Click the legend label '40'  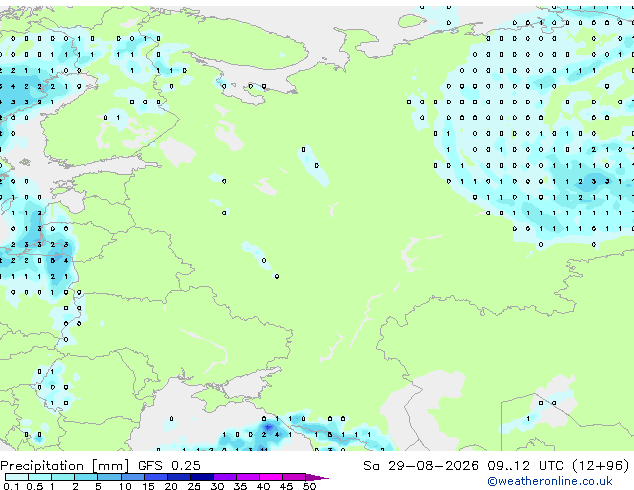[263, 486]
